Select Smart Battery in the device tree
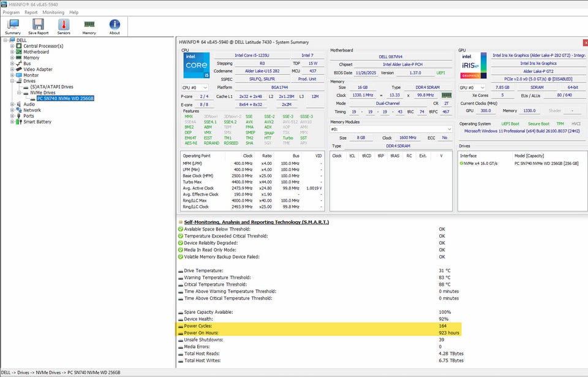 (x=37, y=122)
